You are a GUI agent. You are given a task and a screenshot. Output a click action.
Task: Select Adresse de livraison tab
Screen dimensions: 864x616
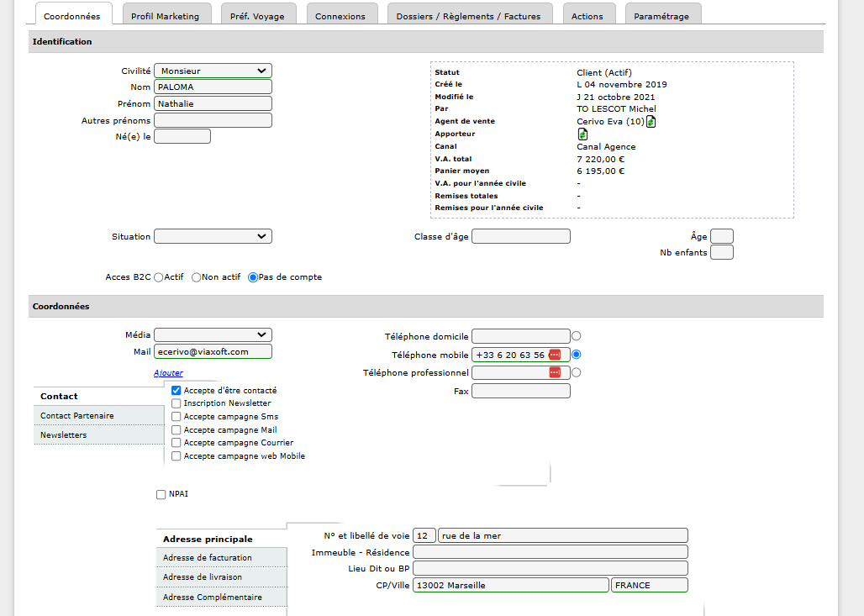point(222,577)
